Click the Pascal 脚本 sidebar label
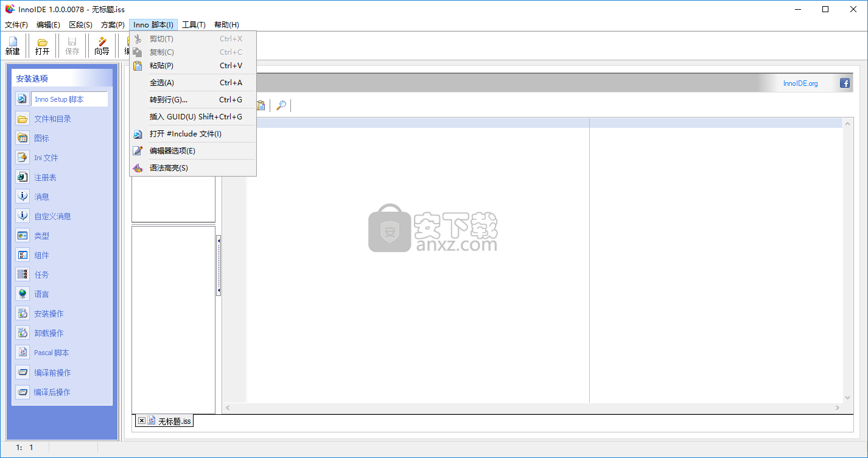 pyautogui.click(x=52, y=353)
